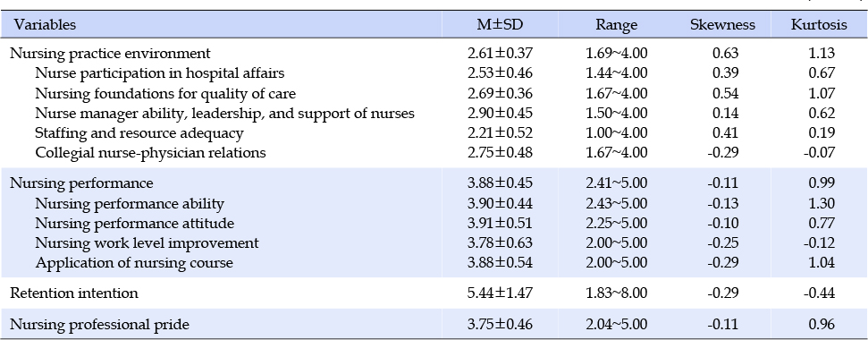Select the 1.83~8.00 range value

616,293
